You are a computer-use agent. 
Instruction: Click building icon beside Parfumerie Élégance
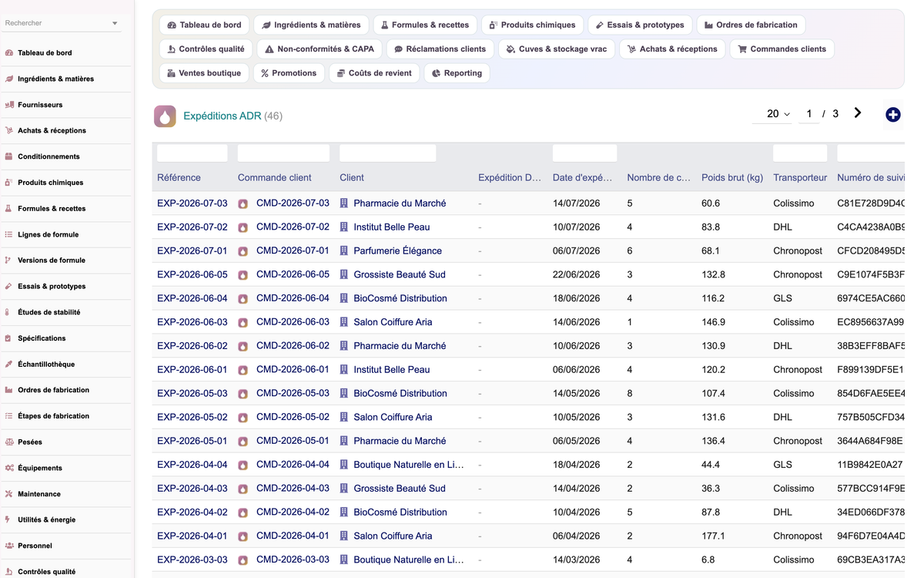pyautogui.click(x=344, y=251)
